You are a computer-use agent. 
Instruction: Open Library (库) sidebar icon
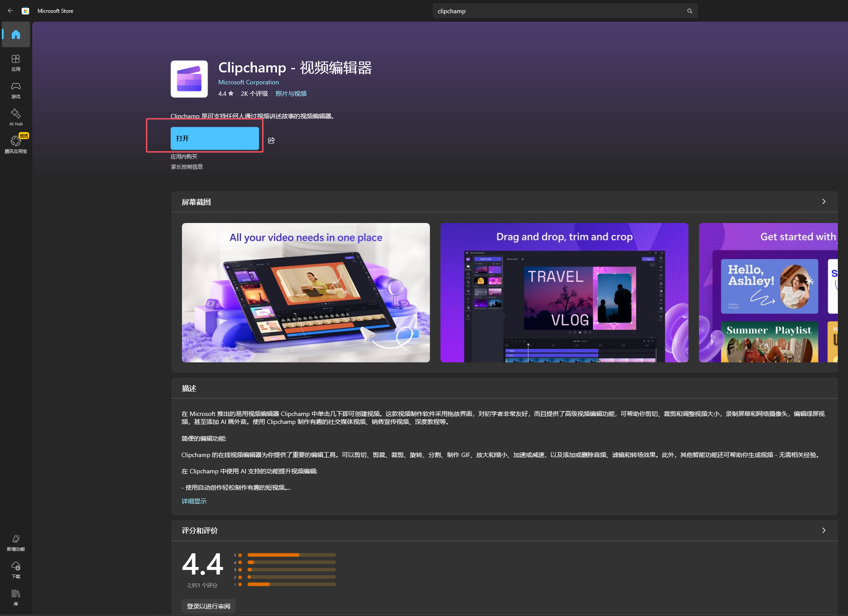(x=16, y=597)
